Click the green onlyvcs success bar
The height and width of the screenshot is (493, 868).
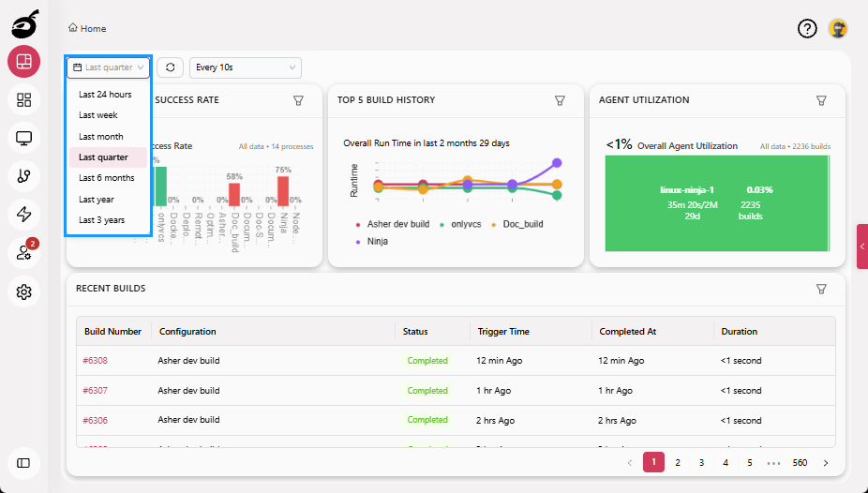tap(161, 187)
